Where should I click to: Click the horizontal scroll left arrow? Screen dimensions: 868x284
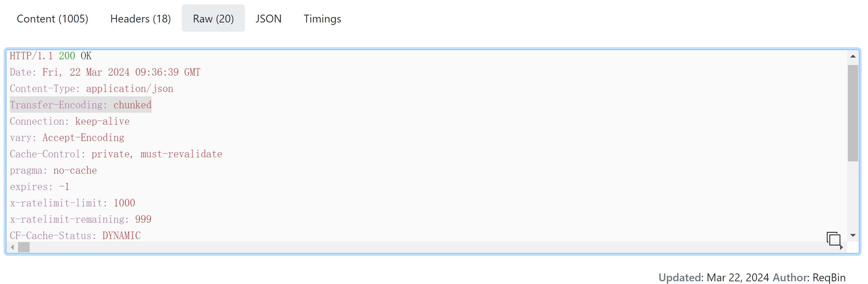(12, 247)
